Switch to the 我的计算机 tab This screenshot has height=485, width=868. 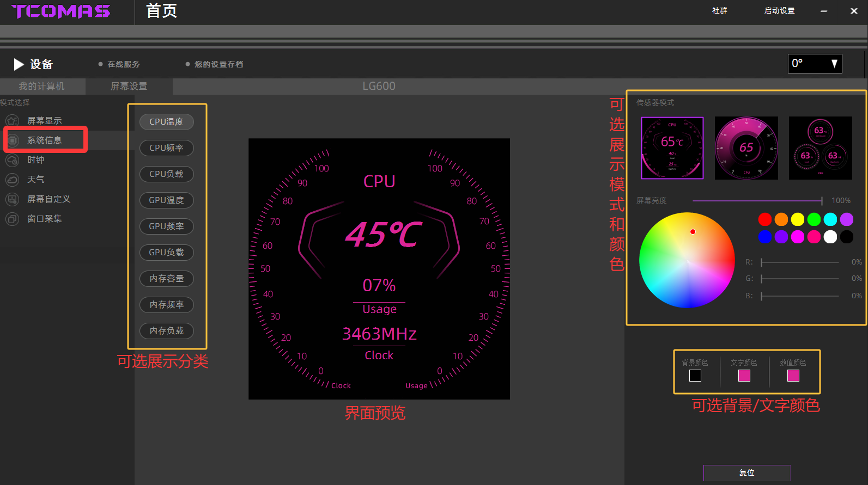tap(42, 87)
